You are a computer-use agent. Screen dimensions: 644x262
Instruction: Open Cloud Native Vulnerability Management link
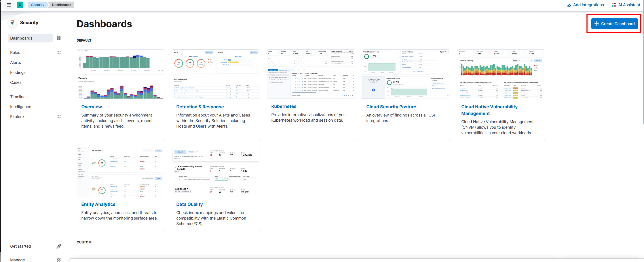(489, 110)
